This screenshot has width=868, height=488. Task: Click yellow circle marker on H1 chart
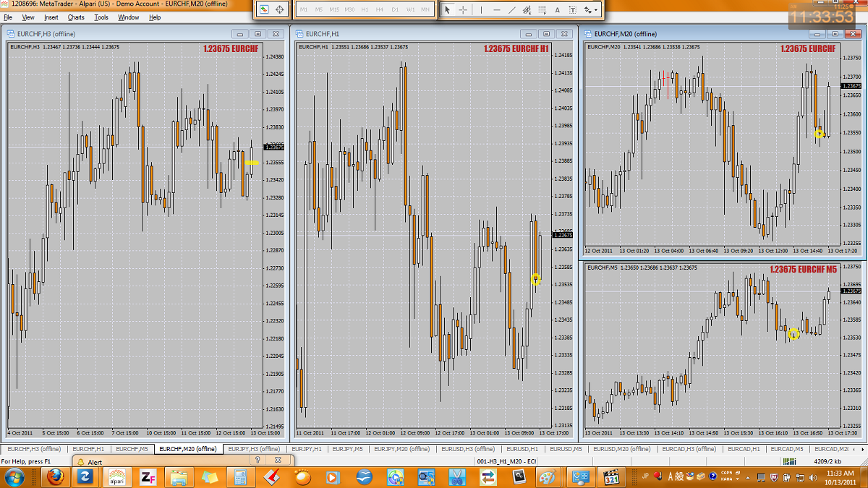pos(536,279)
